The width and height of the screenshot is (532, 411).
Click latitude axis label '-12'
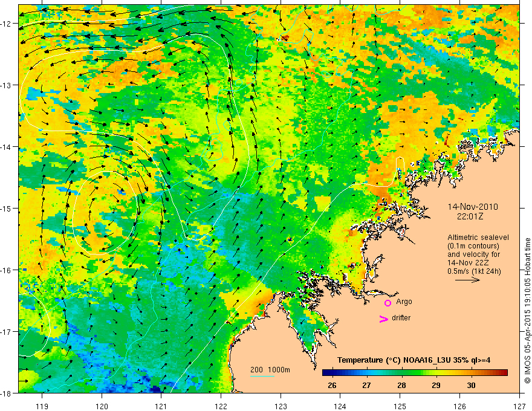coord(7,24)
